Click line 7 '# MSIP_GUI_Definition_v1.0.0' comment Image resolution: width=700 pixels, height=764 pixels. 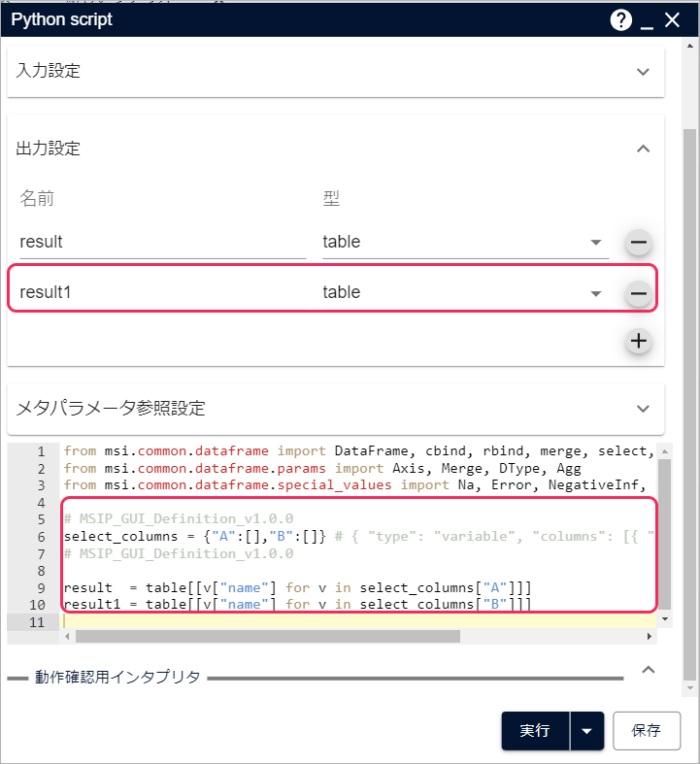[x=179, y=554]
